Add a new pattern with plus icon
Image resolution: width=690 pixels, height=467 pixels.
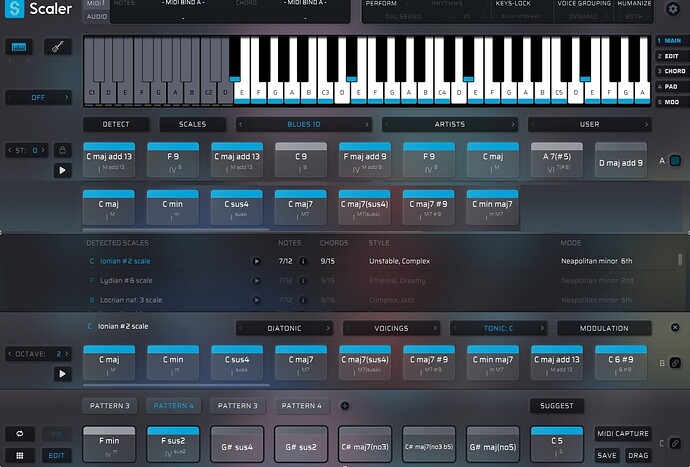click(x=345, y=406)
